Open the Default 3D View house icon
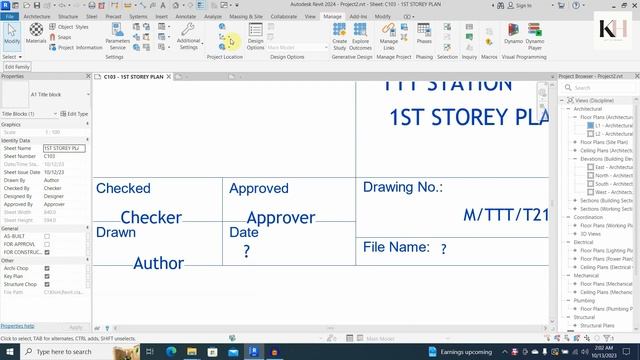 (x=176, y=5)
